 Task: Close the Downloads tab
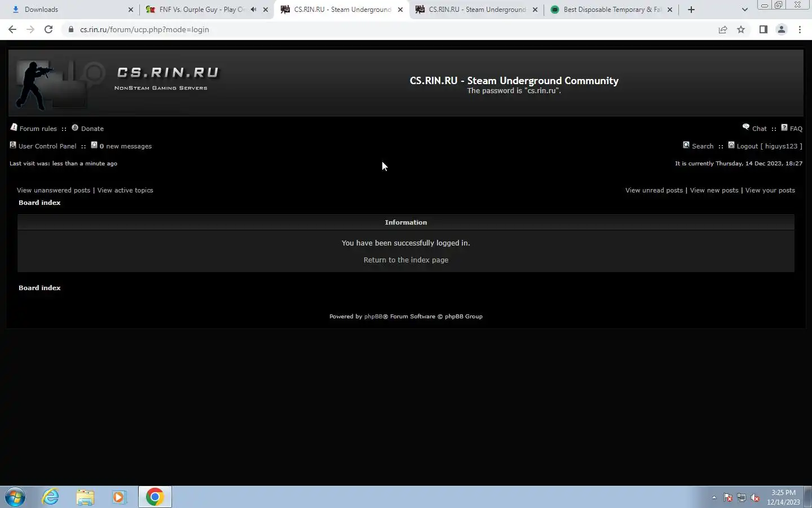click(131, 10)
